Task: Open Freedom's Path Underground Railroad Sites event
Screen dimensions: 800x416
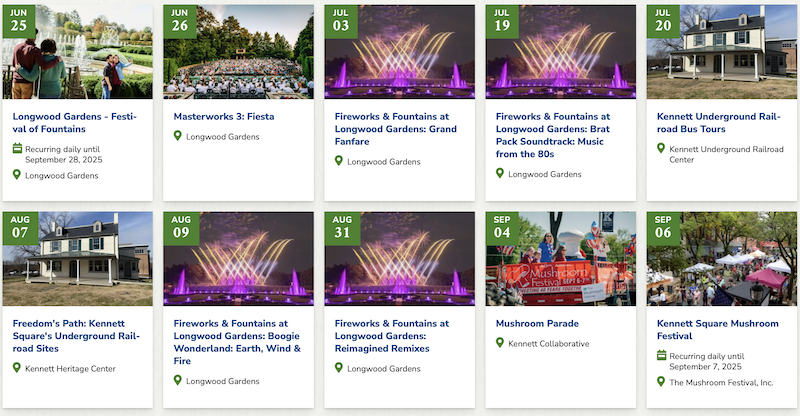Action: 75,336
